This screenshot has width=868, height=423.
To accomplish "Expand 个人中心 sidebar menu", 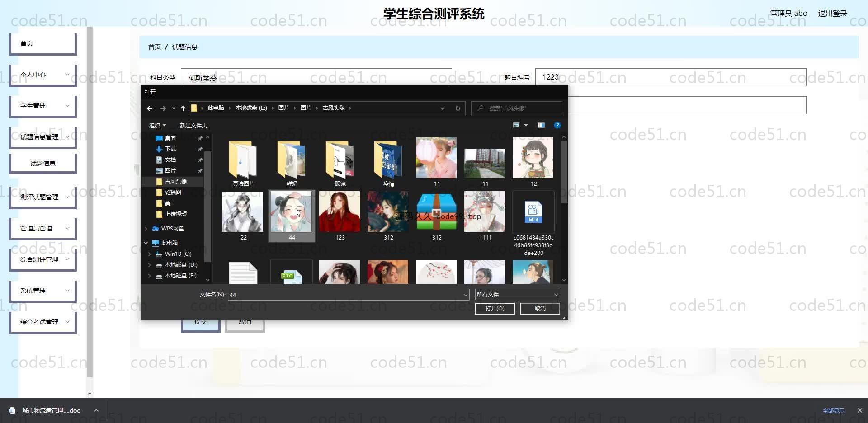I will tap(42, 75).
